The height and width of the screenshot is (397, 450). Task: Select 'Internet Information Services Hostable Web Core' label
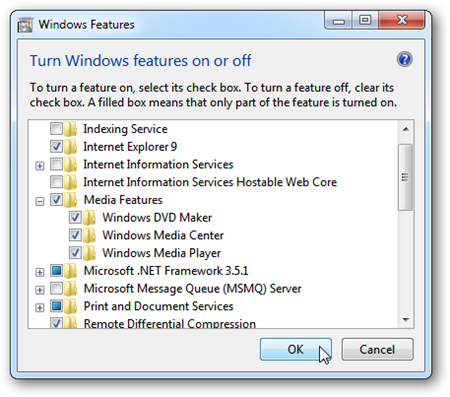(210, 182)
